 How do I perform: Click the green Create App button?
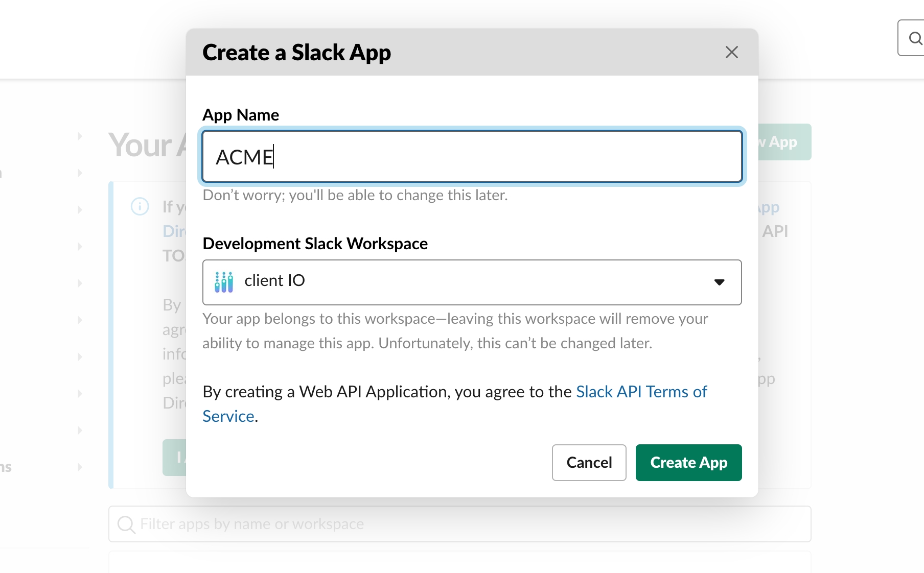point(688,463)
